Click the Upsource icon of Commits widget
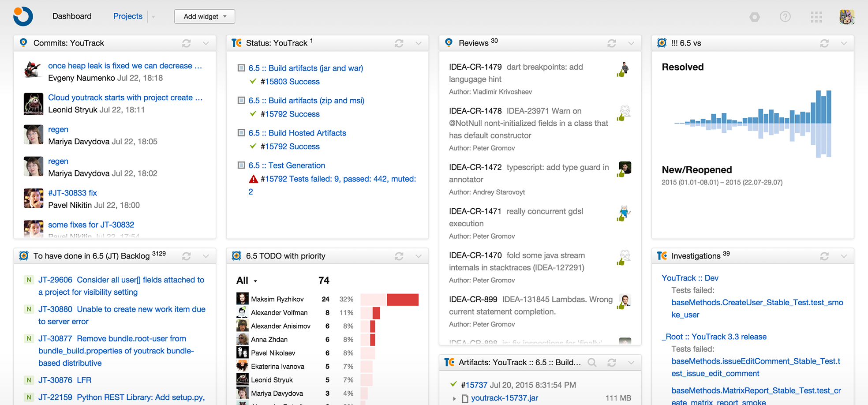 pyautogui.click(x=24, y=42)
